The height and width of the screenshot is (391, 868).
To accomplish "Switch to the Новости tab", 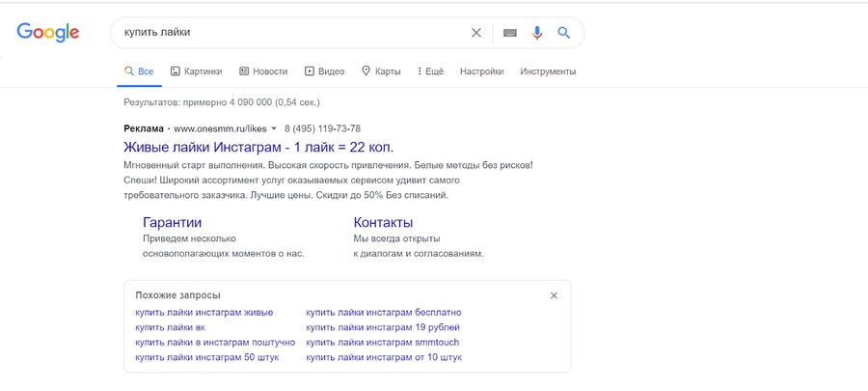I will [263, 71].
